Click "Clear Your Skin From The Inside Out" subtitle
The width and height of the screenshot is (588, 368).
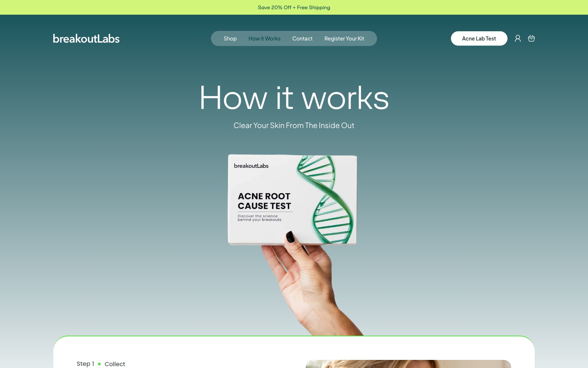(294, 125)
